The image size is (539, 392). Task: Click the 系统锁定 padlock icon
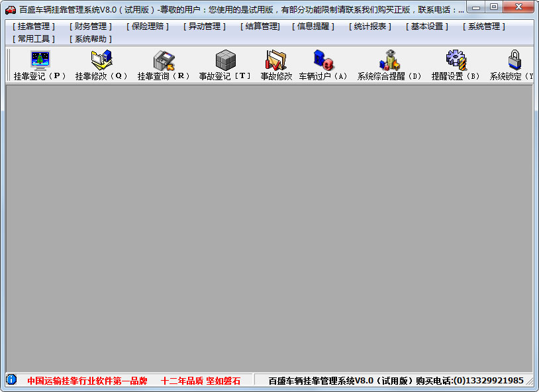514,60
